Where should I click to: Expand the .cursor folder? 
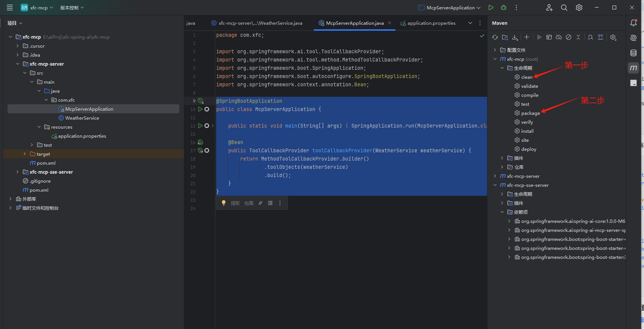[18, 46]
